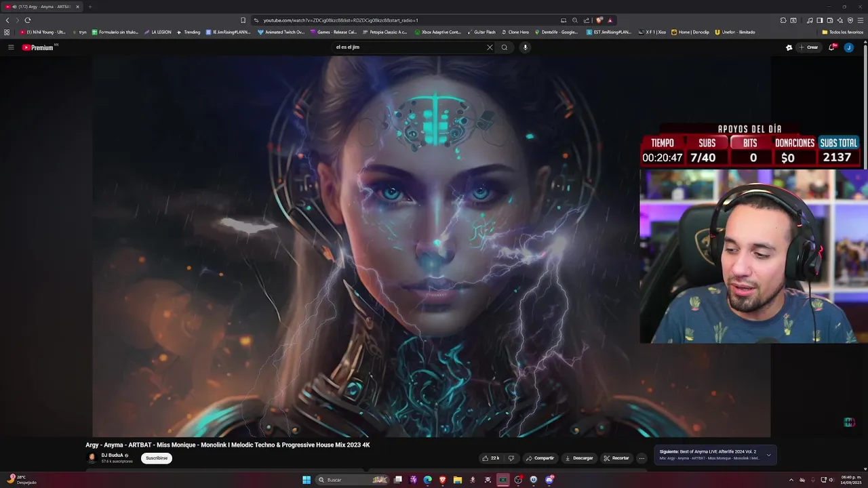Subscribe with the Suscribirse button
The height and width of the screenshot is (488, 868).
(157, 458)
